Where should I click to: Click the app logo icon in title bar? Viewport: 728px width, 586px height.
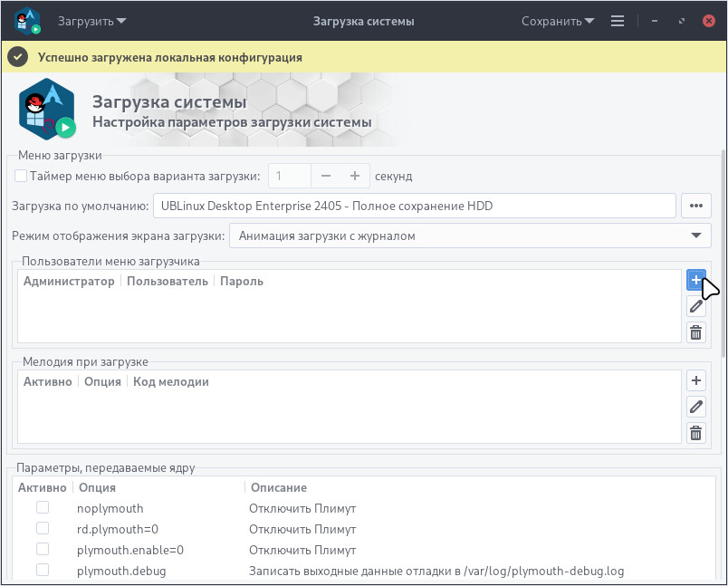click(27, 22)
